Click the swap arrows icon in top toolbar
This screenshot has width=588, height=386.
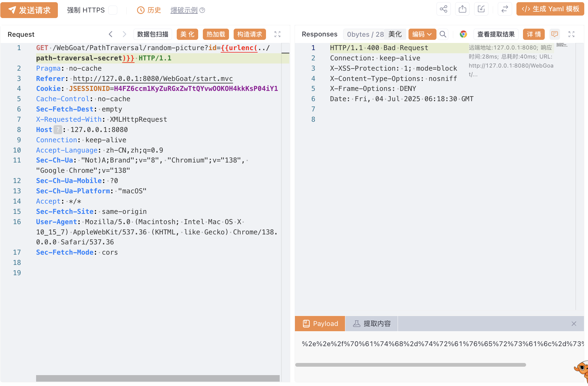505,9
